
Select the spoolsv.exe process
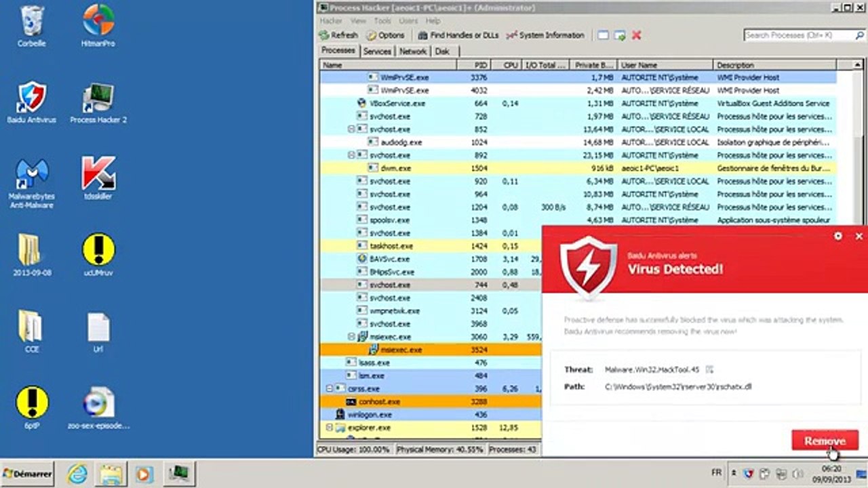click(x=578, y=220)
